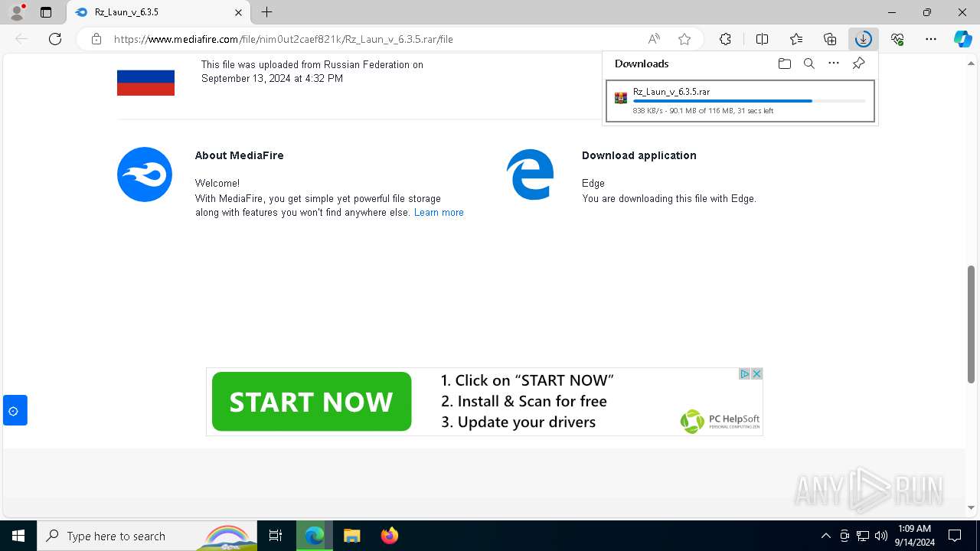Toggle the Downloads toolbar button

863,39
